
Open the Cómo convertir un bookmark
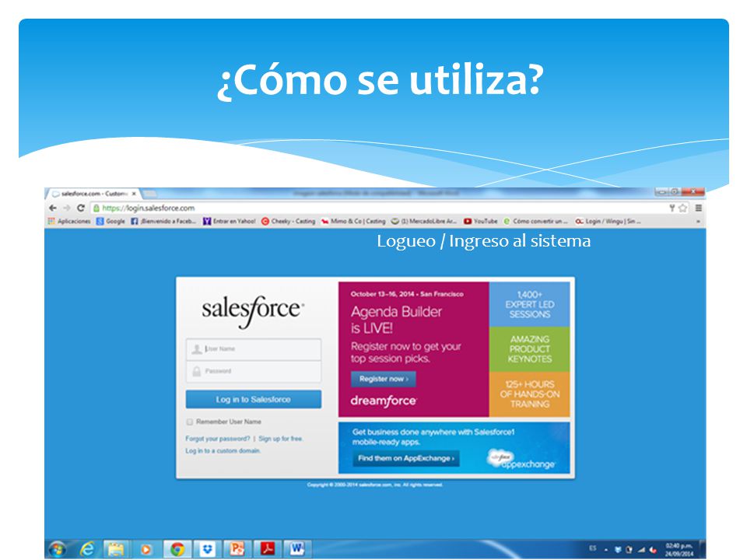(x=535, y=222)
